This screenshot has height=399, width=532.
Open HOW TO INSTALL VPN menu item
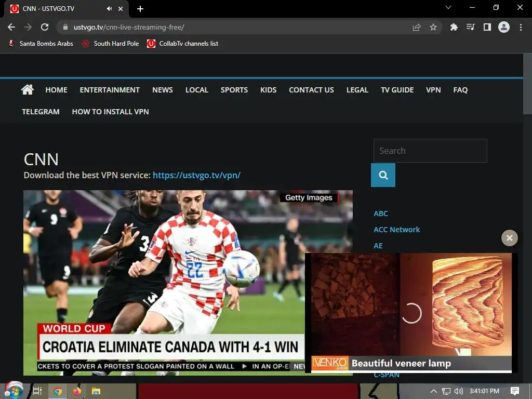(110, 112)
